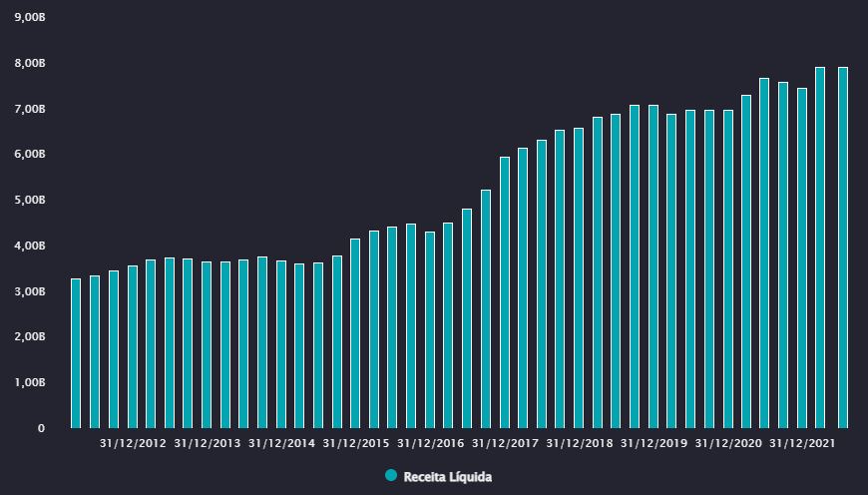
Task: Click the 31/12/2012 axis date label
Action: coord(133,443)
